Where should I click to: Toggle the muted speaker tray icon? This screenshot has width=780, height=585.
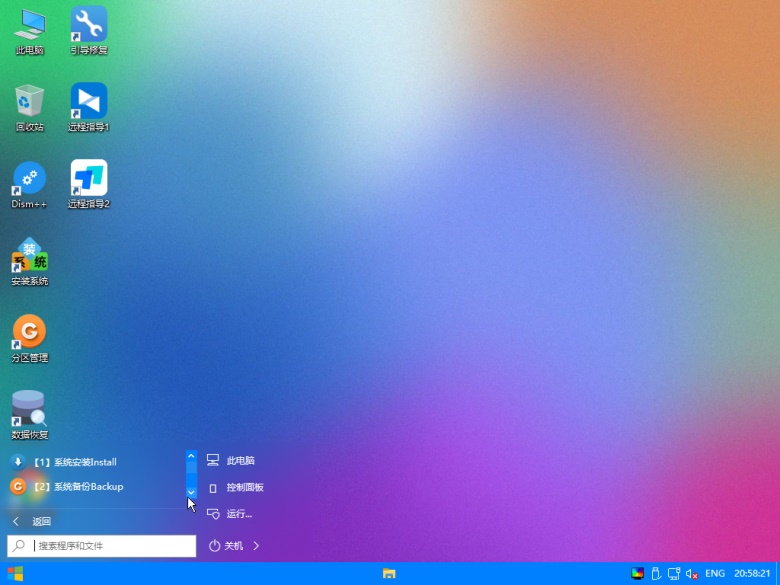pyautogui.click(x=691, y=574)
